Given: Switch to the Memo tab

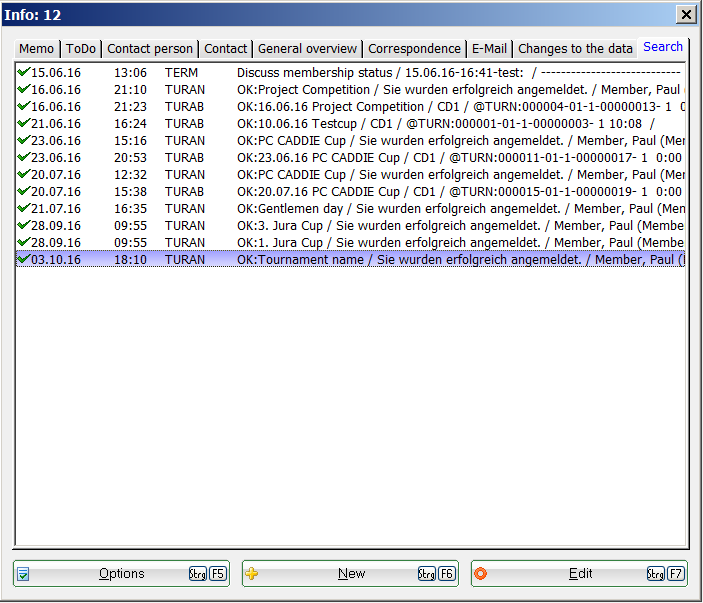Looking at the screenshot, I should (37, 49).
